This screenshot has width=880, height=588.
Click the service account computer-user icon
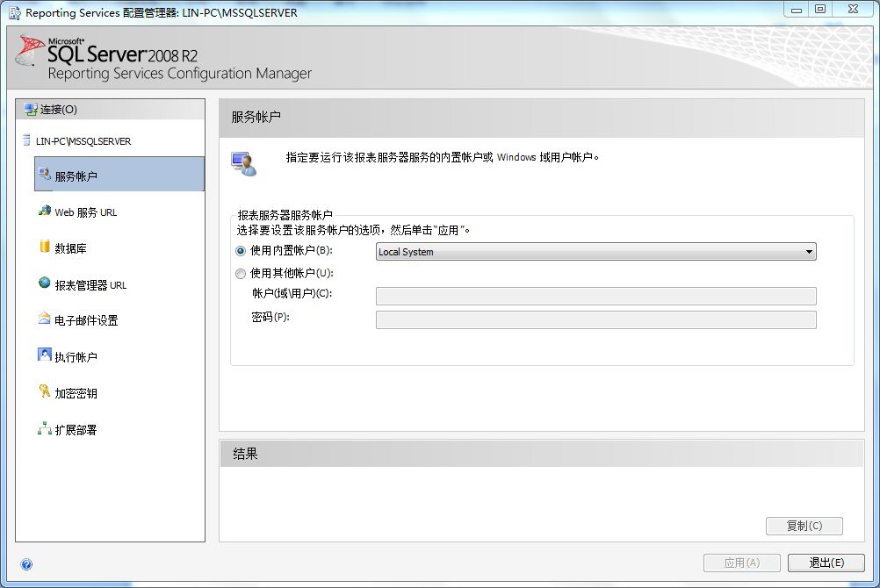click(x=244, y=164)
